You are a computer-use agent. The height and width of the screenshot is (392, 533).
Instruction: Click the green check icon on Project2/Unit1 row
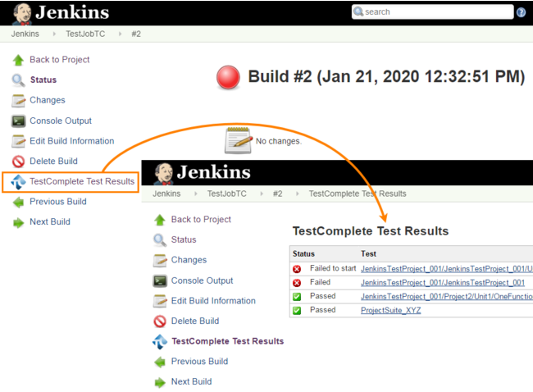(x=297, y=297)
